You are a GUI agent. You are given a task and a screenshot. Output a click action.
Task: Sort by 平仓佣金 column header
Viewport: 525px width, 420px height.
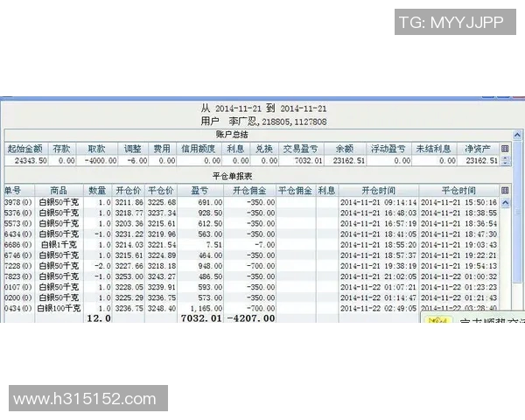click(296, 191)
